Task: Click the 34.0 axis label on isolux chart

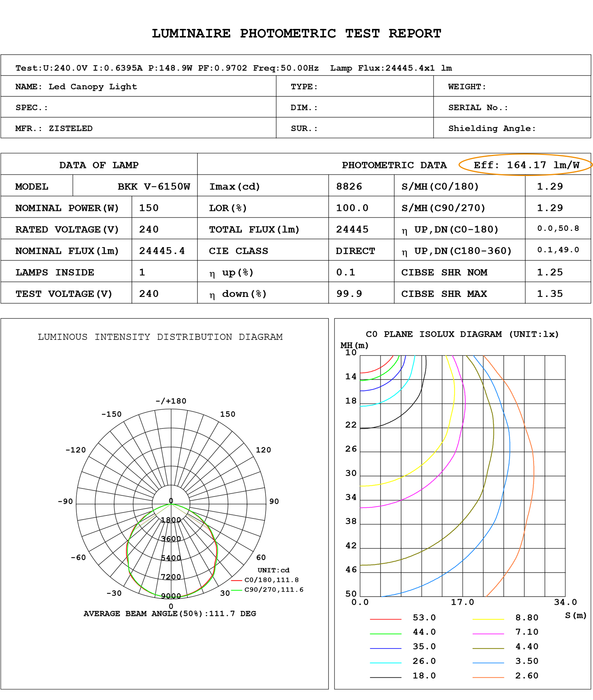Action: pyautogui.click(x=565, y=602)
